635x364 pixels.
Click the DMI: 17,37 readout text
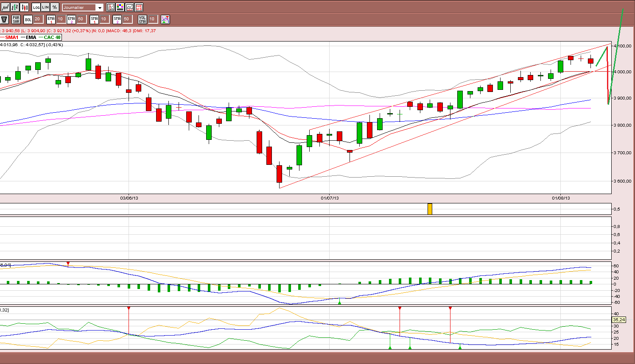[145, 31]
